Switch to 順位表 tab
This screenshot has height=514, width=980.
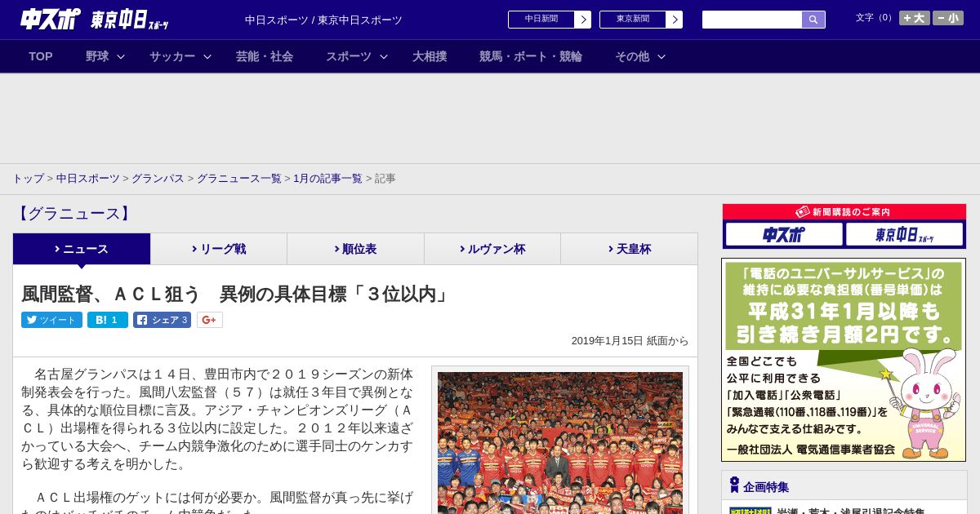[x=355, y=249]
